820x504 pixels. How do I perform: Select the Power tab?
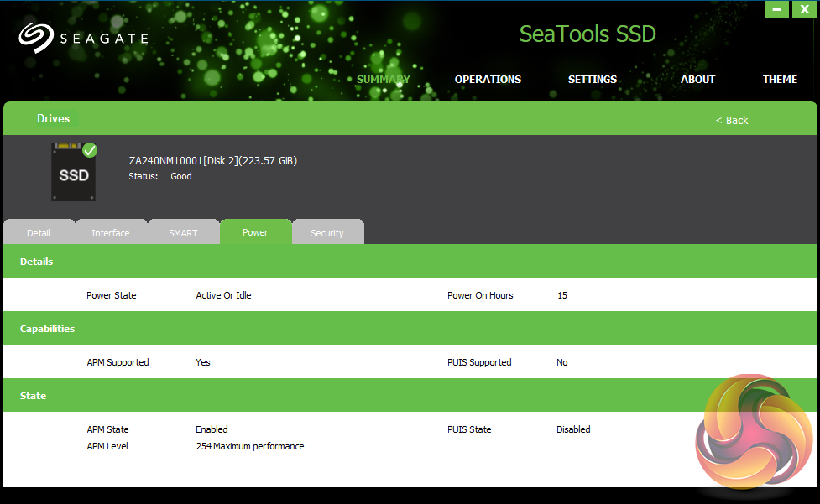coord(255,232)
